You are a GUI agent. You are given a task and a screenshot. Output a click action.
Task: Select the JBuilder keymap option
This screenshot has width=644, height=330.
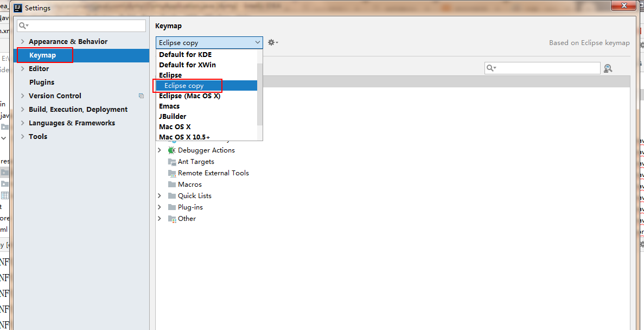tap(207, 116)
